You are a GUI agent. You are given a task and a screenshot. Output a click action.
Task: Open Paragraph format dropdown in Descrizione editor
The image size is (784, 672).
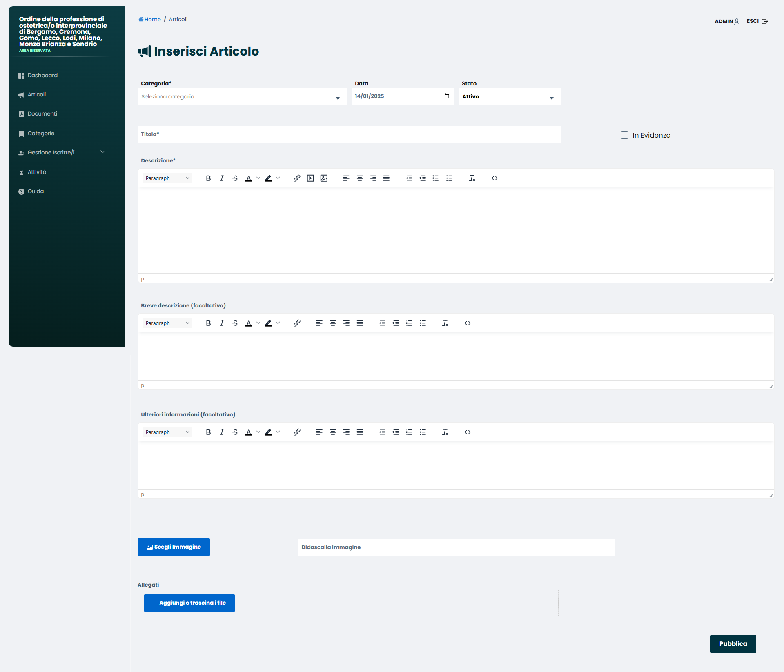click(167, 178)
